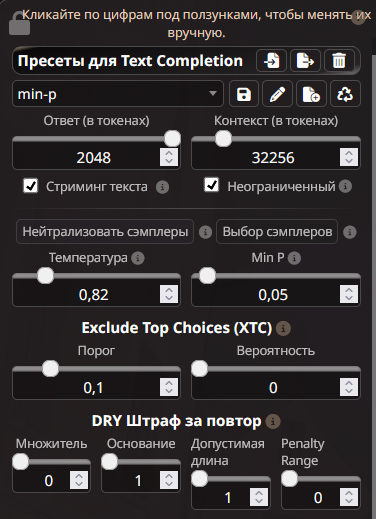Click the Допустимая длина value field

[x=231, y=497]
